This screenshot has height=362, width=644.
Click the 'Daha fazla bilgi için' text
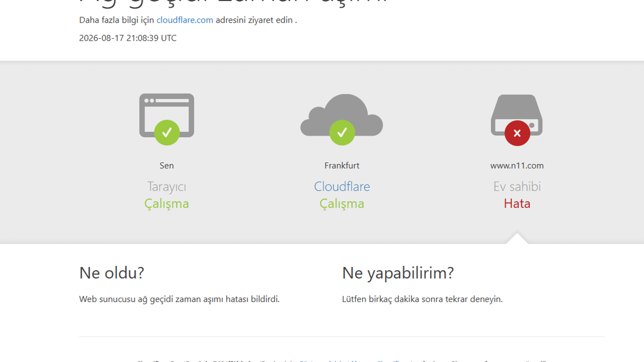(x=117, y=20)
